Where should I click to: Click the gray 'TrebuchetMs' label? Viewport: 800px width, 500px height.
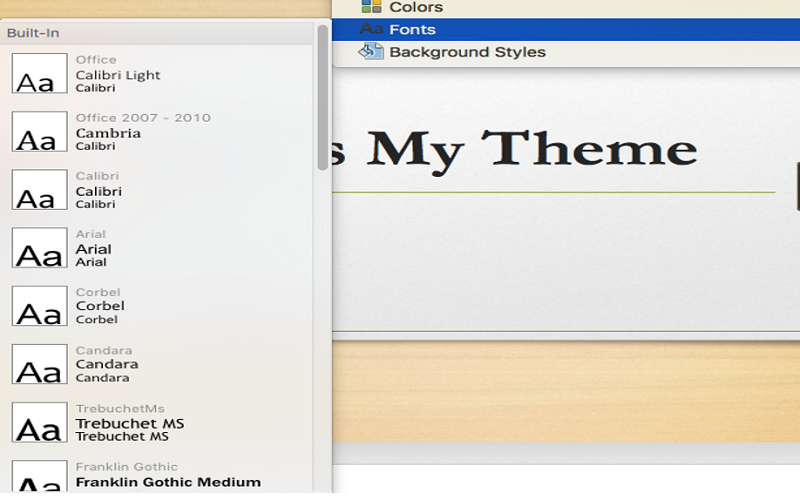[x=120, y=409]
